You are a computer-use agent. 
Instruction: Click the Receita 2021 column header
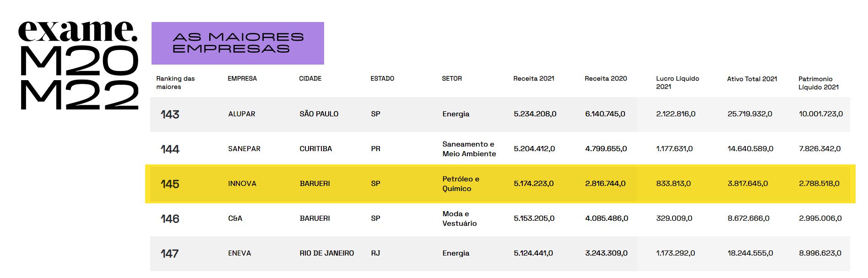534,78
